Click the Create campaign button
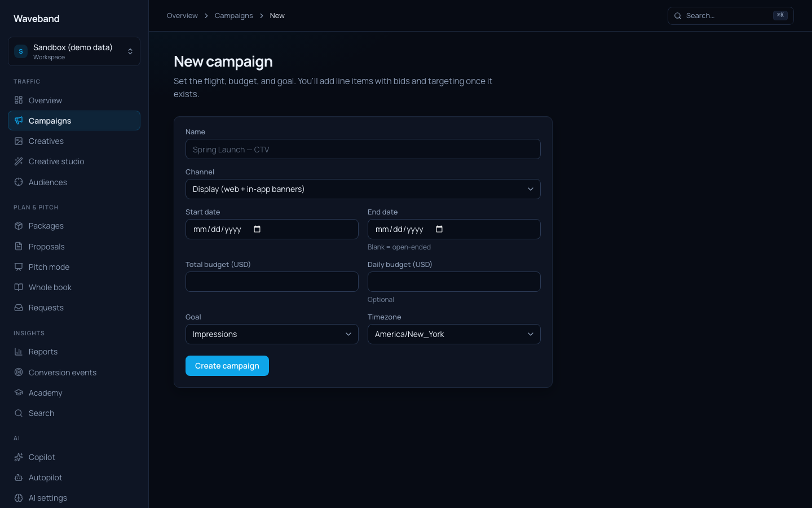The height and width of the screenshot is (508, 812). pos(227,366)
